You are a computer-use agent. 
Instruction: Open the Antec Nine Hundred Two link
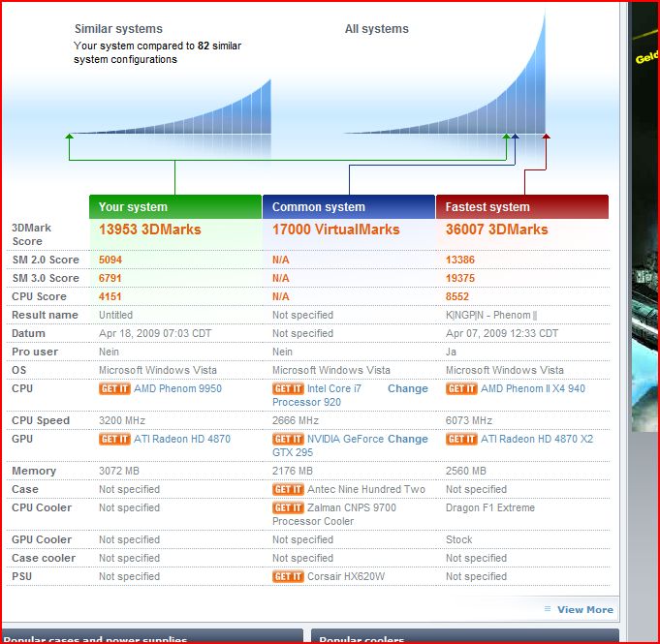[366, 489]
